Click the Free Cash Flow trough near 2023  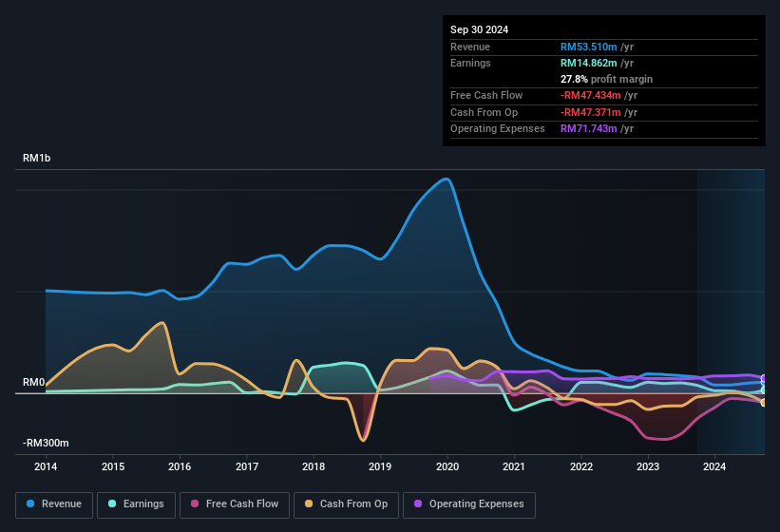664,440
